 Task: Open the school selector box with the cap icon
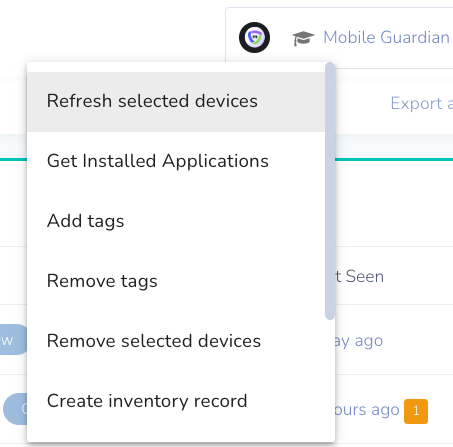coord(339,38)
